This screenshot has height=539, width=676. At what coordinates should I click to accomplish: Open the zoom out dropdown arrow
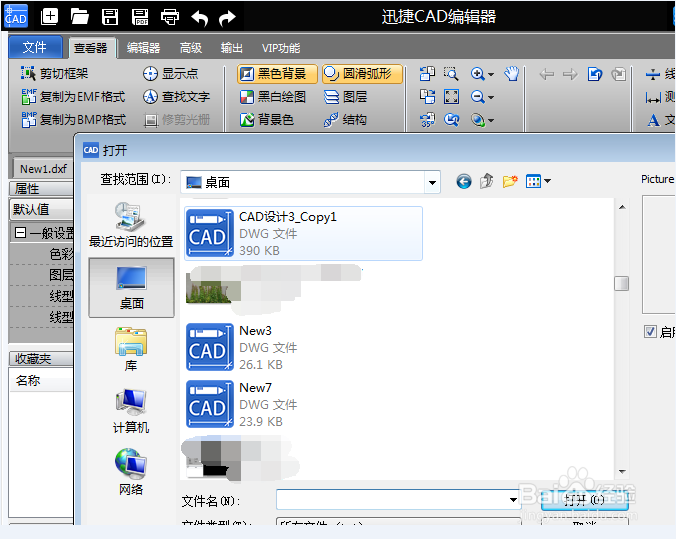[x=491, y=97]
